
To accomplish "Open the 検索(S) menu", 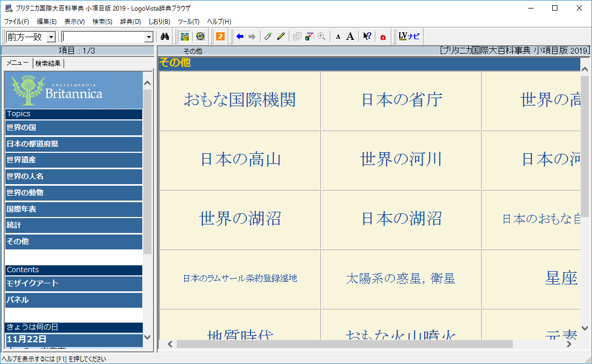I will click(102, 22).
